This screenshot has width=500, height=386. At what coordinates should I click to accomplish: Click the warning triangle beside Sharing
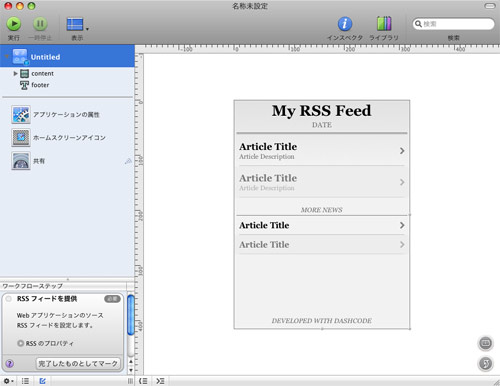click(x=128, y=161)
